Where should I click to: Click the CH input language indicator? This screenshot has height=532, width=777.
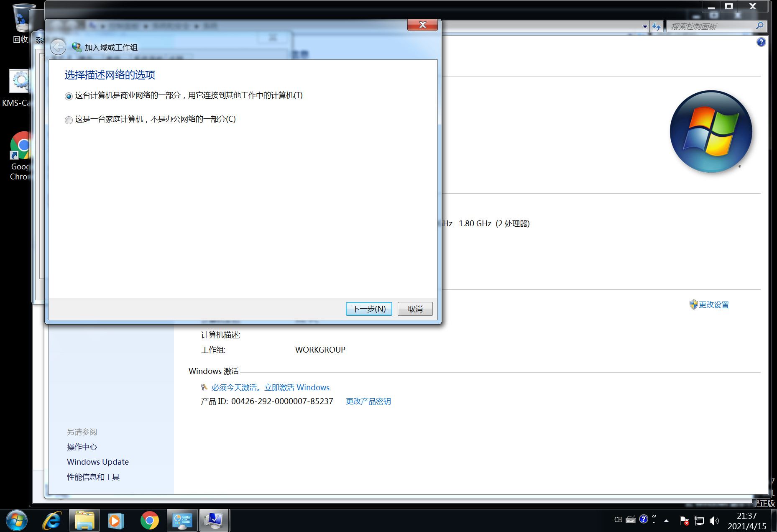[x=618, y=519]
